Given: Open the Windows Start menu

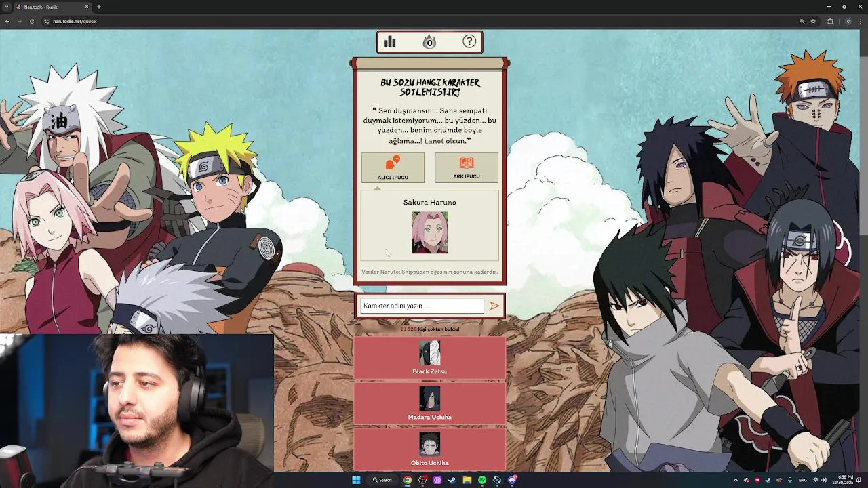Looking at the screenshot, I should (x=356, y=480).
